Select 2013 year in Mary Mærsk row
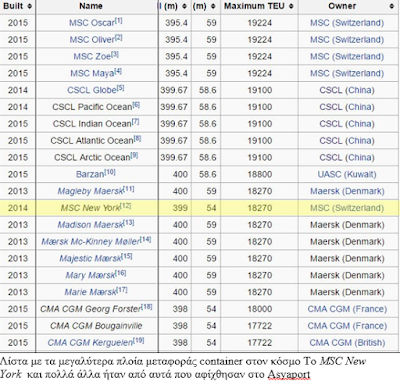Viewport: 400px width, 385px height. 18,275
